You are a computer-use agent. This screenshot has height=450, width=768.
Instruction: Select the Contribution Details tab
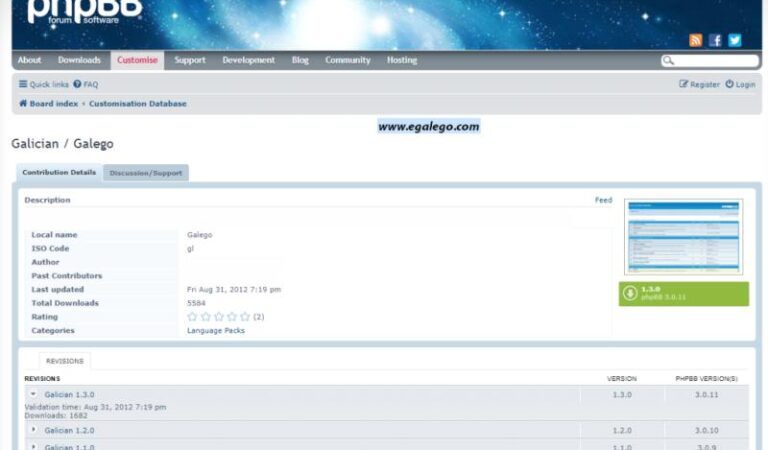click(59, 172)
